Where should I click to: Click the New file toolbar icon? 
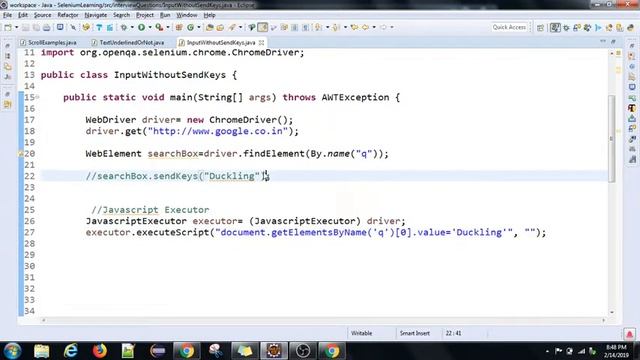(7, 27)
